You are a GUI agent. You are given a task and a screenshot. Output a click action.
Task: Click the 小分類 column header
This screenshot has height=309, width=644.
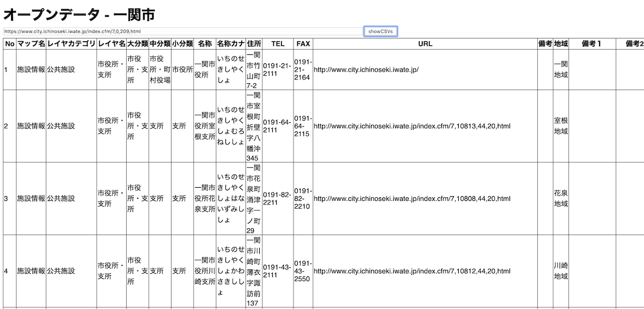(182, 44)
